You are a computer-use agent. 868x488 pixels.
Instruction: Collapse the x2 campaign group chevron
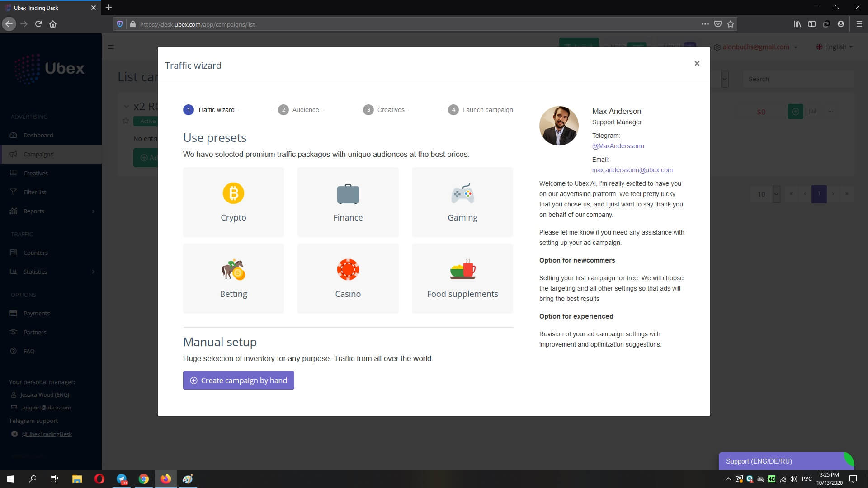click(126, 107)
